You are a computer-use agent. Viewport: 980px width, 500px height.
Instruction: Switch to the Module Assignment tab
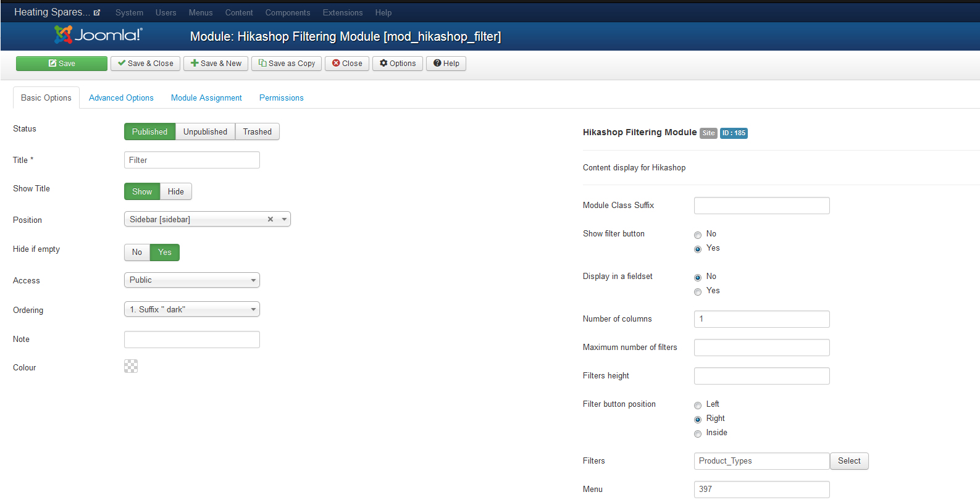(206, 98)
